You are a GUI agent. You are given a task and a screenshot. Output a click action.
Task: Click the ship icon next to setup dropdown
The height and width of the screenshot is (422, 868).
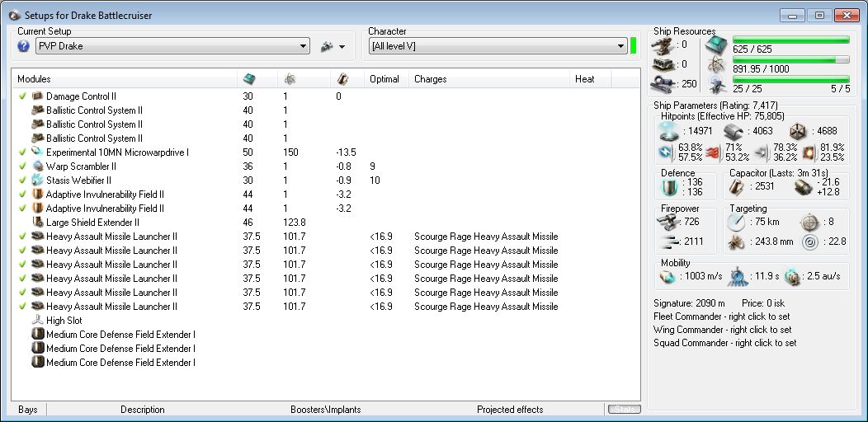328,47
